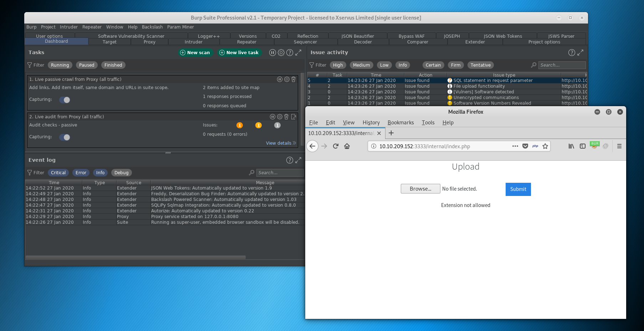
Task: Pause the Live audit from Proxy task
Action: coord(272,117)
